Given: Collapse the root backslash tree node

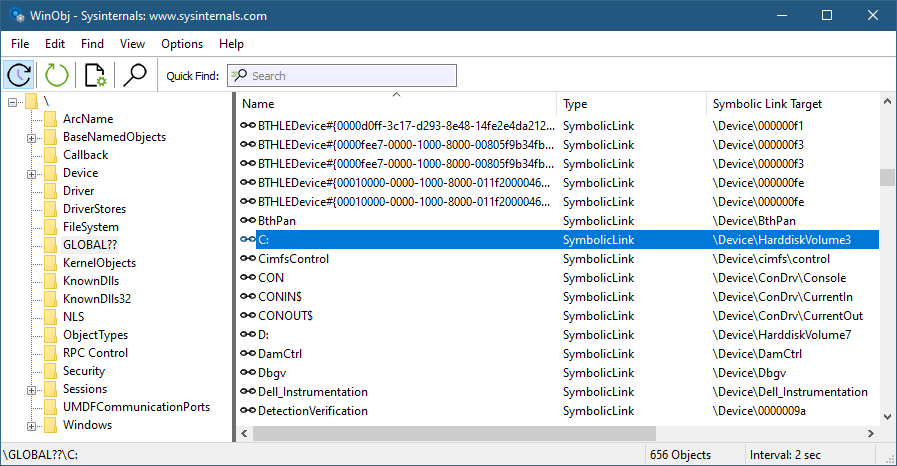Looking at the screenshot, I should [13, 102].
